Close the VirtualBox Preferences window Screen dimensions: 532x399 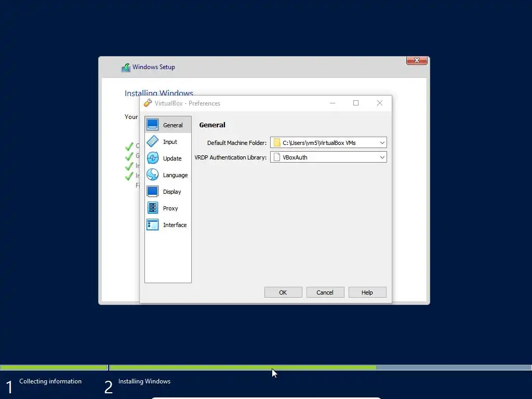click(x=380, y=103)
